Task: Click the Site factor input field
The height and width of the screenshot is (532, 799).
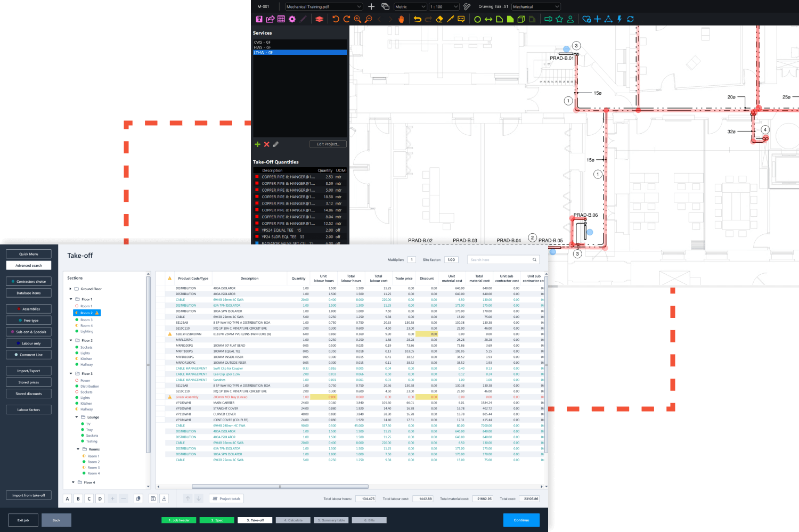Action: 451,260
